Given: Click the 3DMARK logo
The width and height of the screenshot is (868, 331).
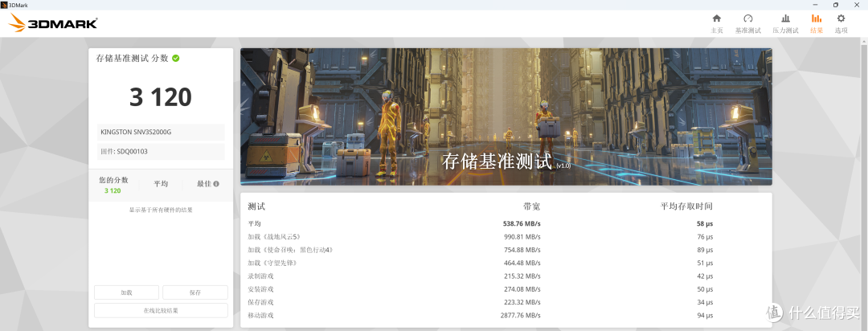Looking at the screenshot, I should coord(53,22).
